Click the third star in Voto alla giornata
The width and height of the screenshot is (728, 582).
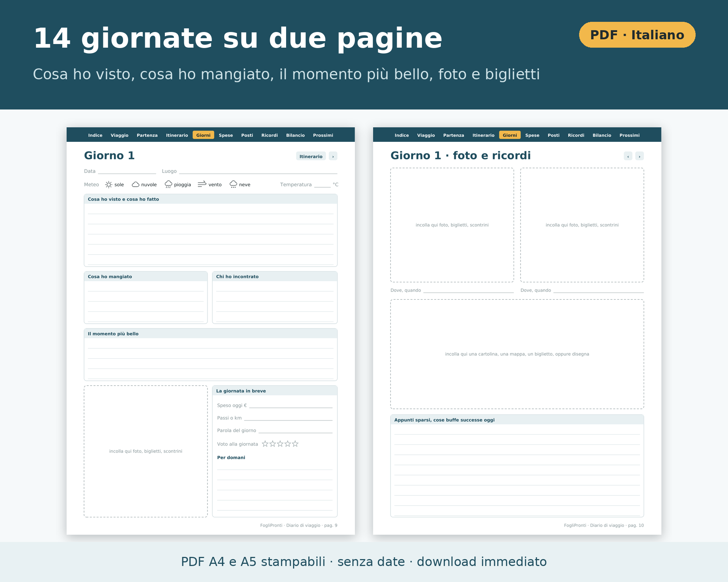tap(280, 444)
